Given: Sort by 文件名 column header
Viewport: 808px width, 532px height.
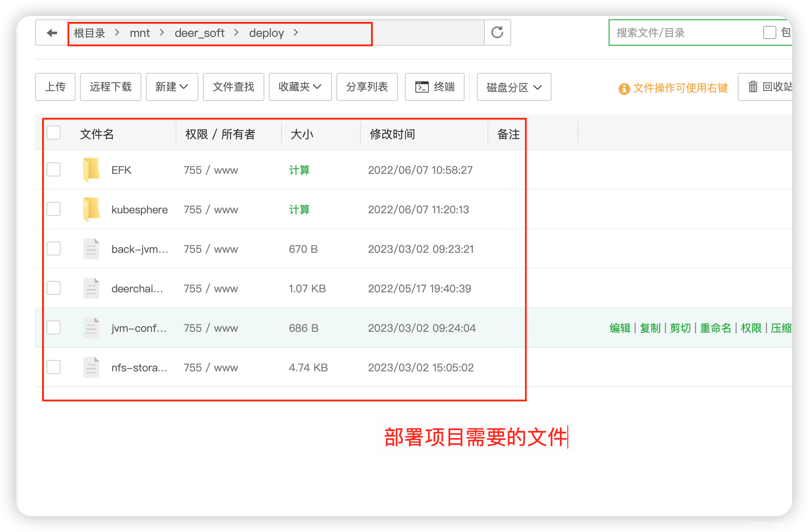Looking at the screenshot, I should click(x=97, y=134).
